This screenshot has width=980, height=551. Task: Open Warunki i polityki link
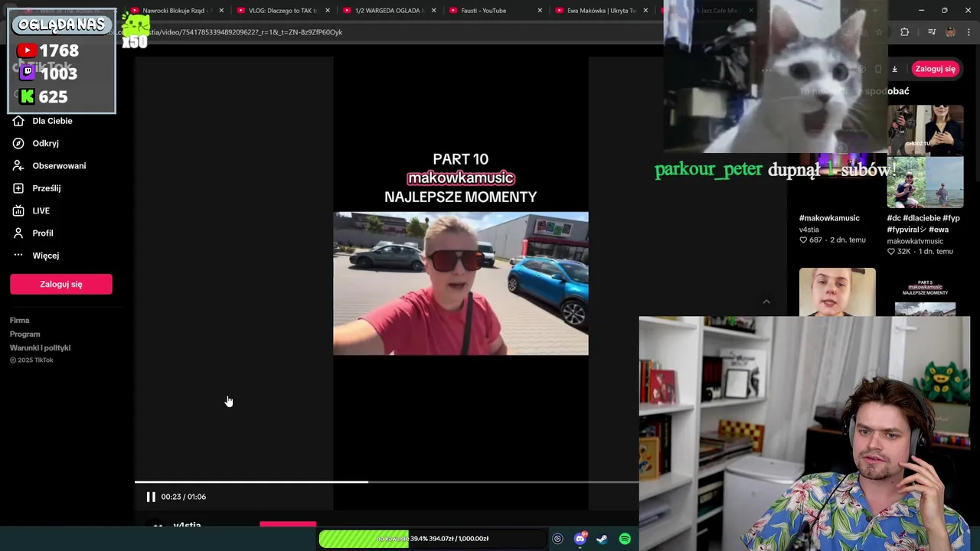(x=40, y=348)
